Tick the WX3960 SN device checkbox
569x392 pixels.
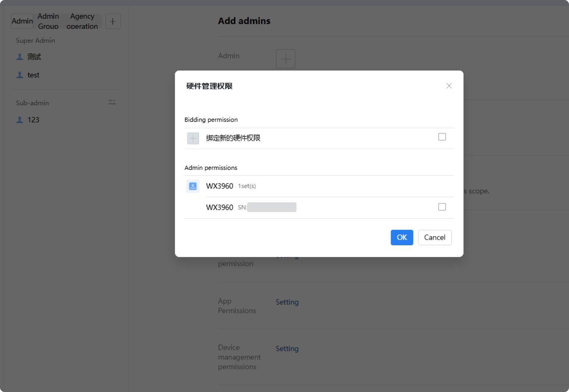[442, 207]
